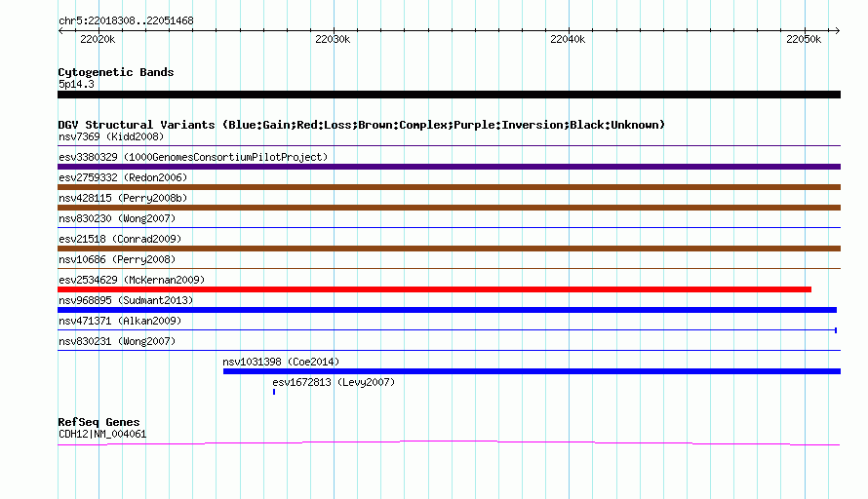Click the nsv428115 (Perry2008b) label
868x499 pixels.
pos(123,198)
